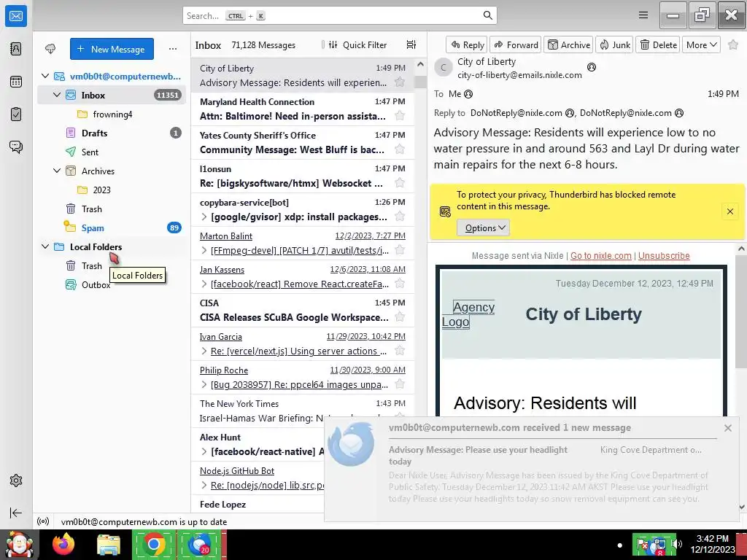Open The New York Times message
This screenshot has width=747, height=560.
pos(303,411)
